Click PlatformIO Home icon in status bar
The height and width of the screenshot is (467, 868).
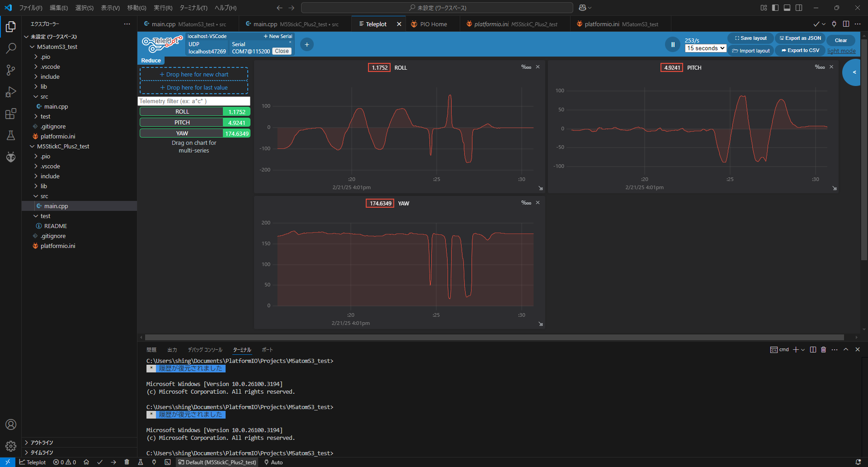(x=86, y=462)
